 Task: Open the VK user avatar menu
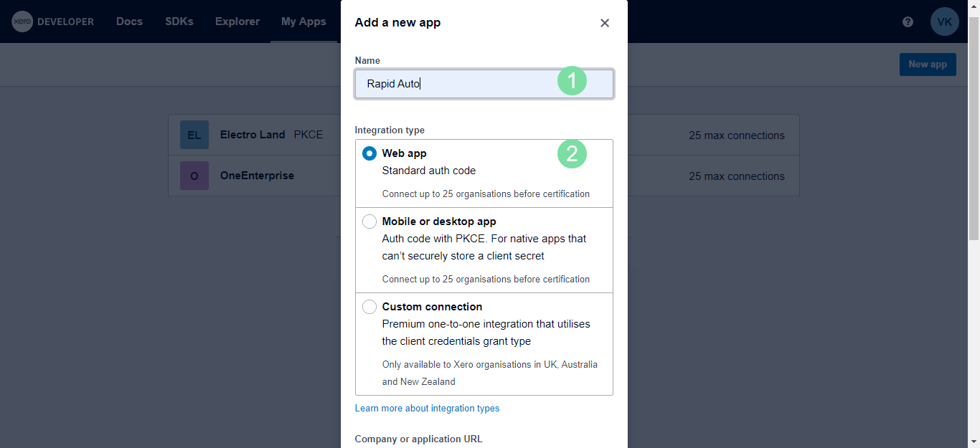coord(944,22)
